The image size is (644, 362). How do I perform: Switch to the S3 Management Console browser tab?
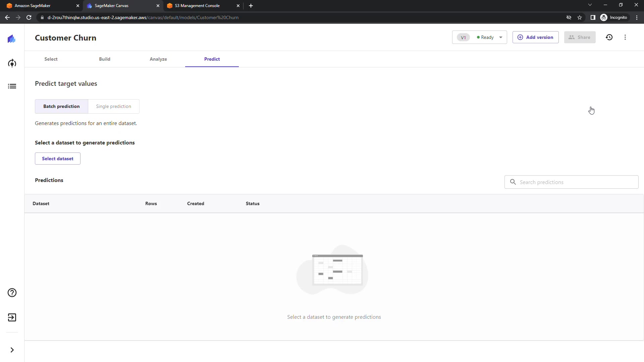point(197,6)
